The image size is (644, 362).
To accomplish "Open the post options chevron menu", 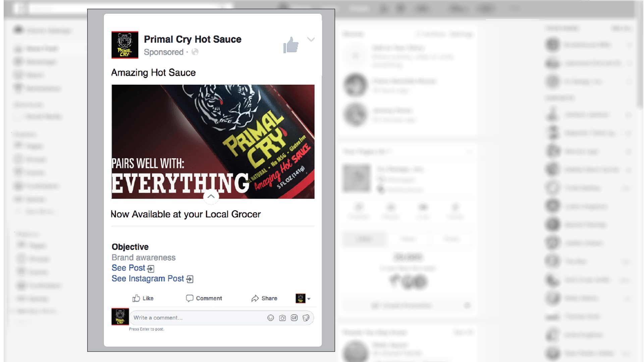I will coord(311,40).
